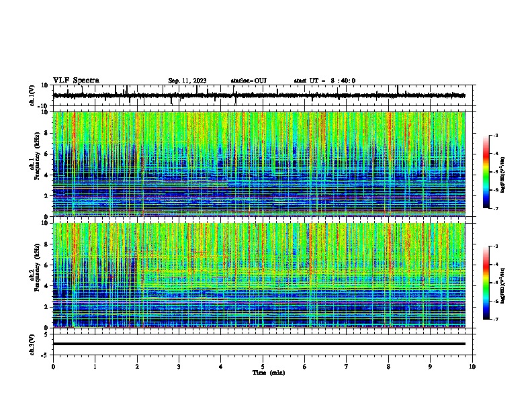This screenshot has height=411, width=532.
Task: Click the ch.1 spectrogram color scale bar
Action: (486, 172)
